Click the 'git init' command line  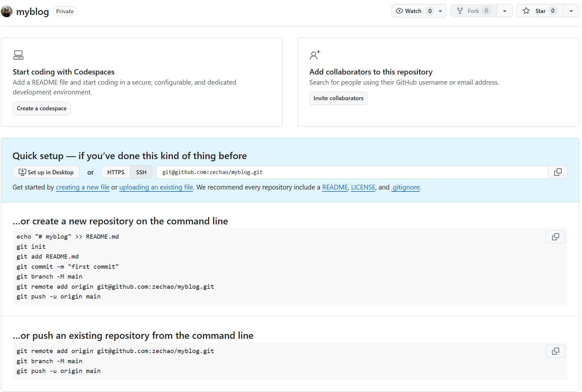(x=31, y=247)
